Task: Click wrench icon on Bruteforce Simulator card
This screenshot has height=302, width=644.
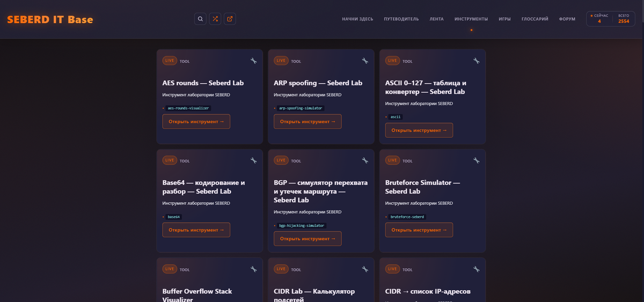Action: [x=476, y=160]
